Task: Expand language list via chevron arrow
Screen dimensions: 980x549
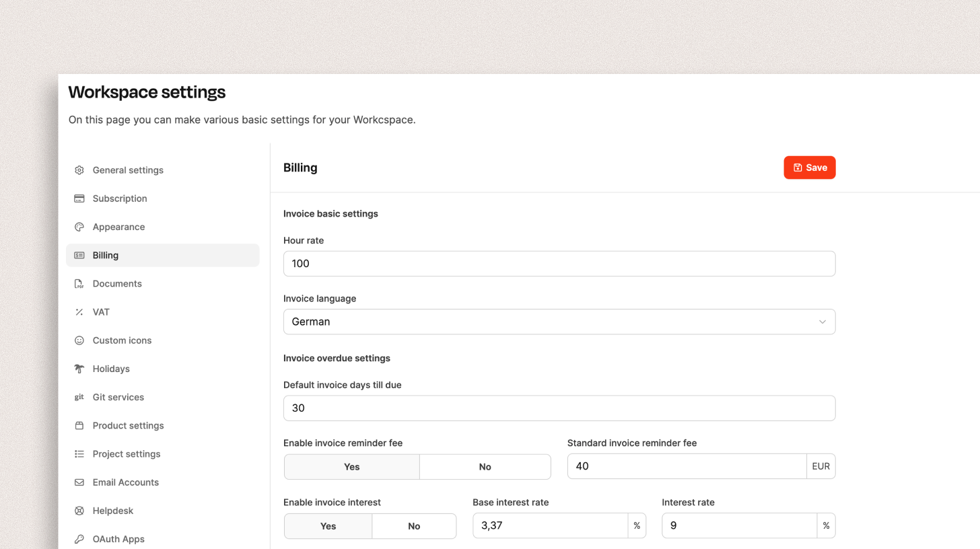Action: pyautogui.click(x=822, y=322)
